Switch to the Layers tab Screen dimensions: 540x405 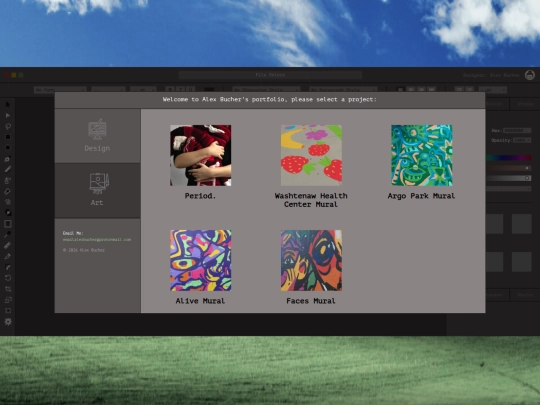click(x=497, y=295)
